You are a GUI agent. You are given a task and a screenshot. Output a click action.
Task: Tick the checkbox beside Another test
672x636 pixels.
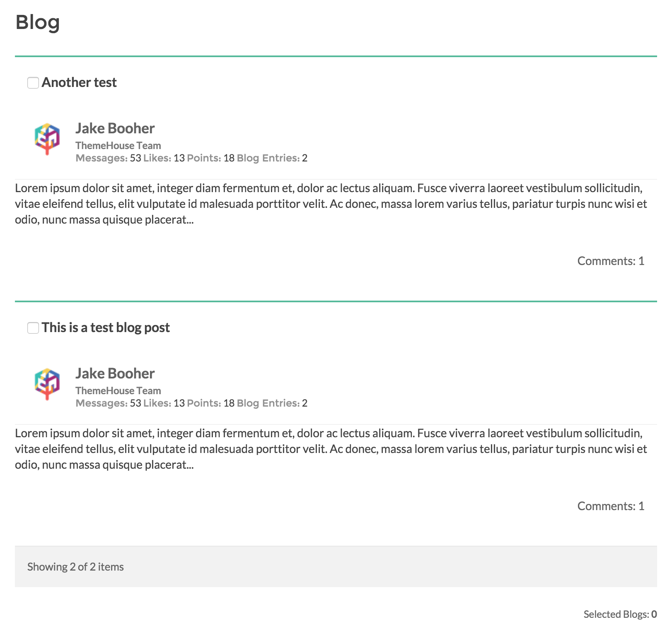tap(33, 83)
